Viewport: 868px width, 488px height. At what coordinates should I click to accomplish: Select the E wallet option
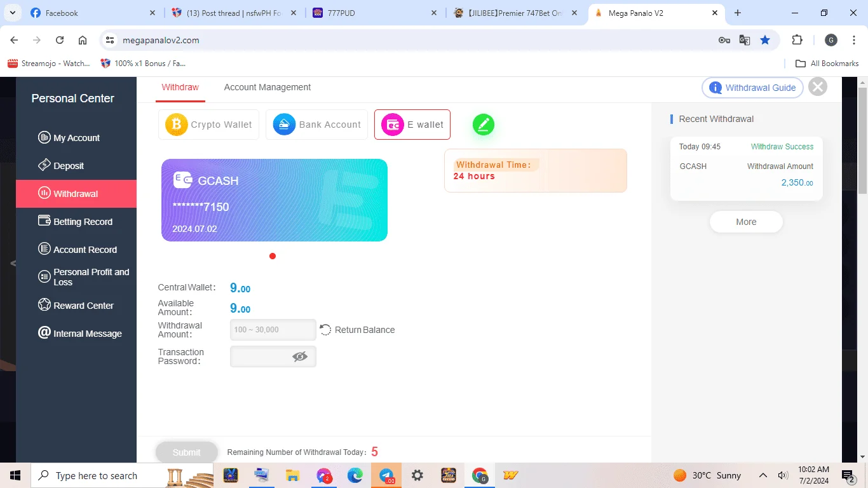[412, 125]
